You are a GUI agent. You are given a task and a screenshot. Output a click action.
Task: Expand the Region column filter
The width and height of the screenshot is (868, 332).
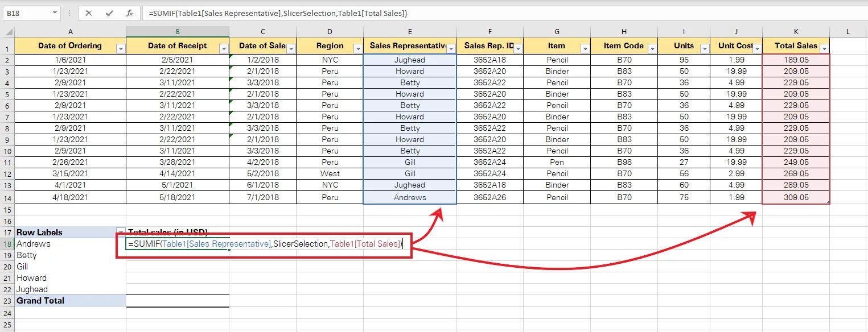click(357, 49)
